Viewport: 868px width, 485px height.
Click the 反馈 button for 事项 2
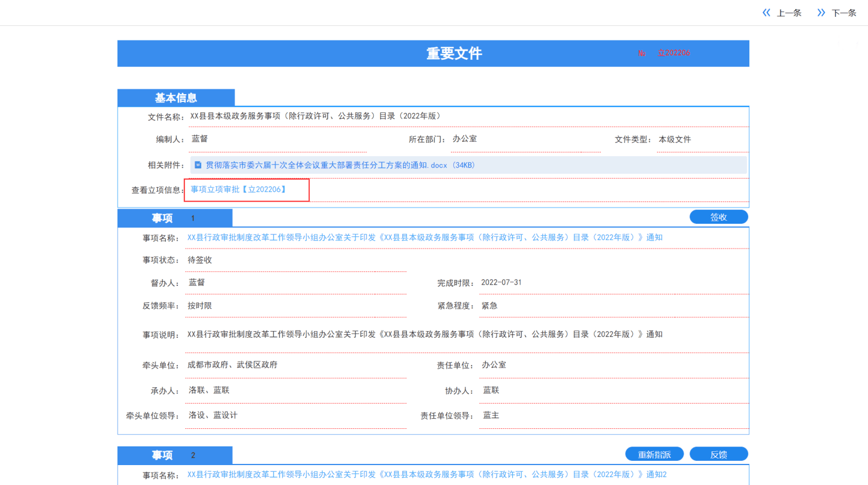click(x=719, y=454)
